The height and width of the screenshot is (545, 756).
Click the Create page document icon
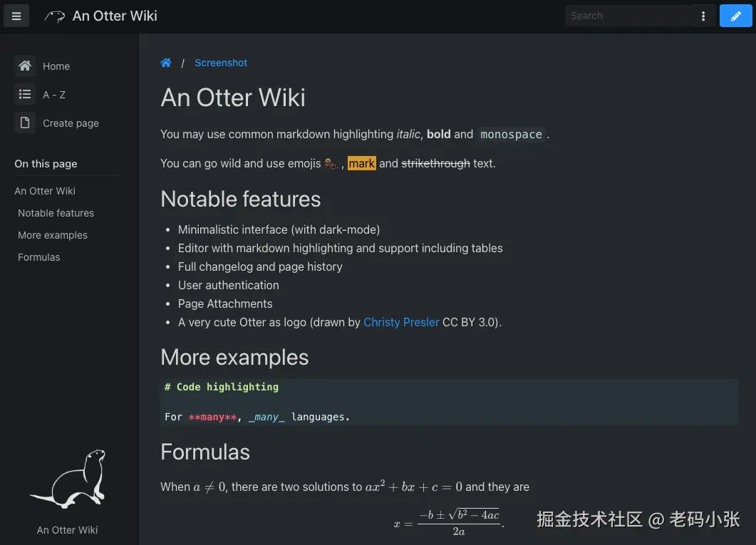pyautogui.click(x=25, y=123)
